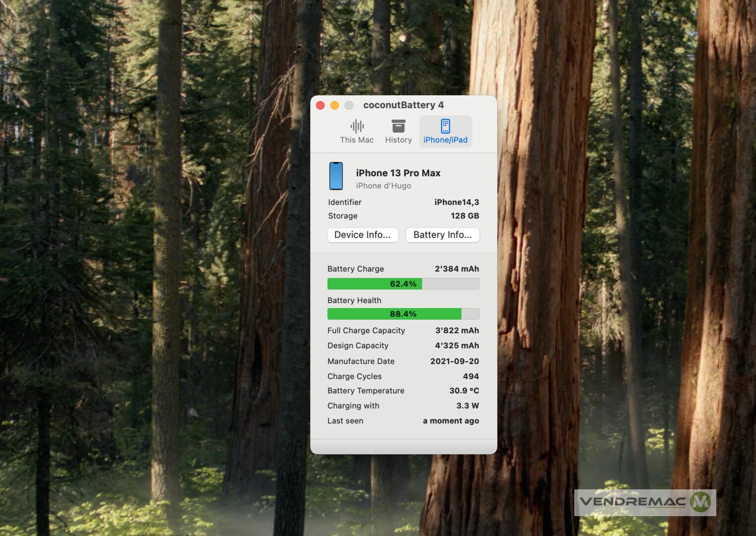Click the 62.4% Battery Charge bar

[403, 284]
